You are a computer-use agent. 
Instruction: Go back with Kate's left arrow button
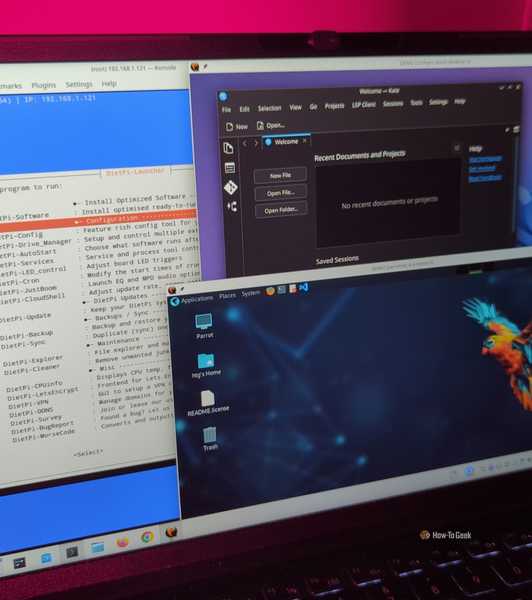[245, 143]
